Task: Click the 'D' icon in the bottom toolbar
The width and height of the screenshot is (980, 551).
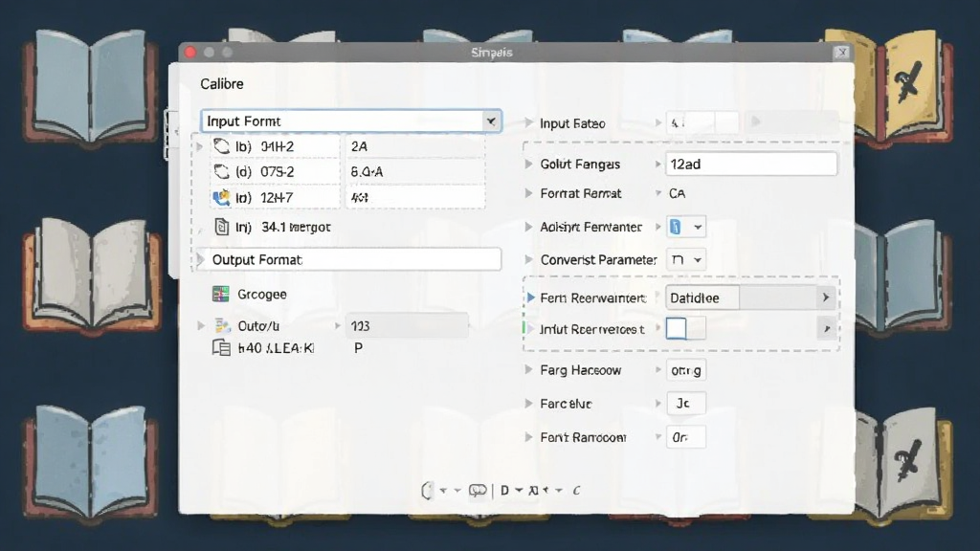Action: tap(504, 491)
